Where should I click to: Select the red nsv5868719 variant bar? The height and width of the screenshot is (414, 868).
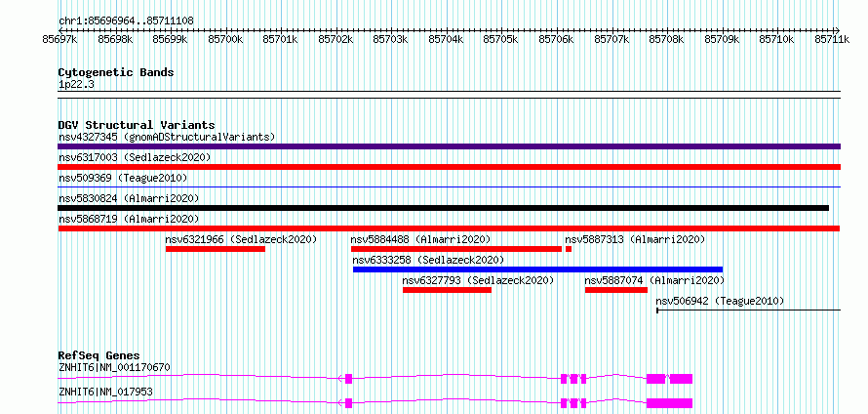pyautogui.click(x=449, y=228)
